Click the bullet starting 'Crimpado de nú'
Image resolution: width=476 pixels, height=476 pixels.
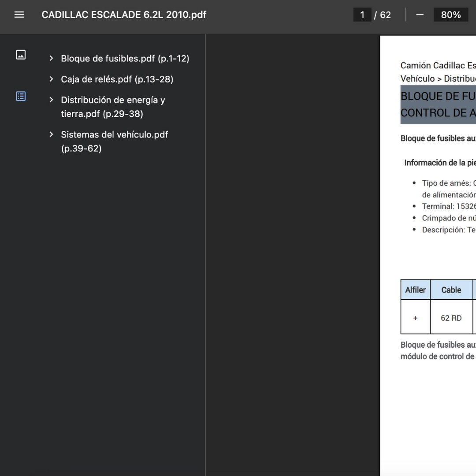pyautogui.click(x=449, y=218)
